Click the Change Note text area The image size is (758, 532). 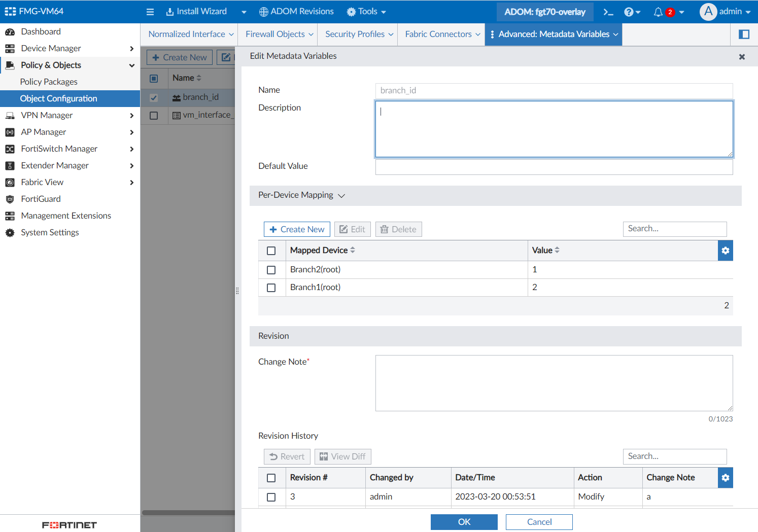click(554, 383)
